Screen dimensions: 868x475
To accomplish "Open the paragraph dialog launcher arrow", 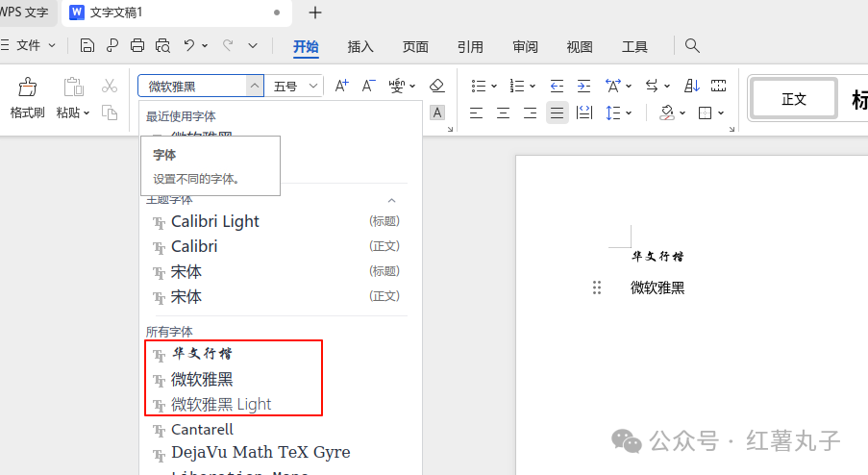I will click(732, 129).
